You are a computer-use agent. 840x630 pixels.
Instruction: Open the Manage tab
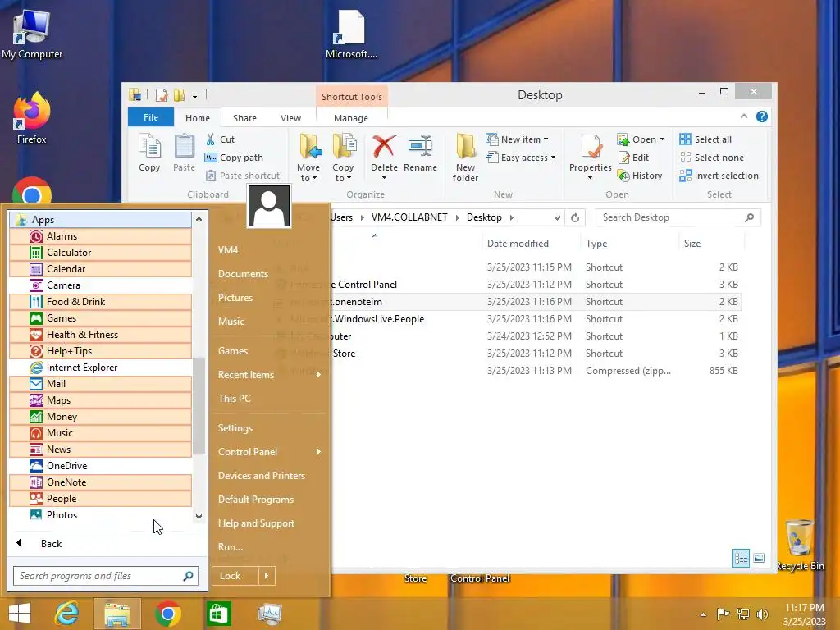click(351, 118)
